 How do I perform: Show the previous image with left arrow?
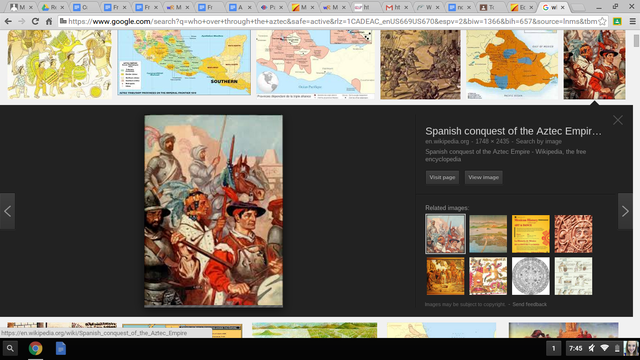tap(7, 211)
